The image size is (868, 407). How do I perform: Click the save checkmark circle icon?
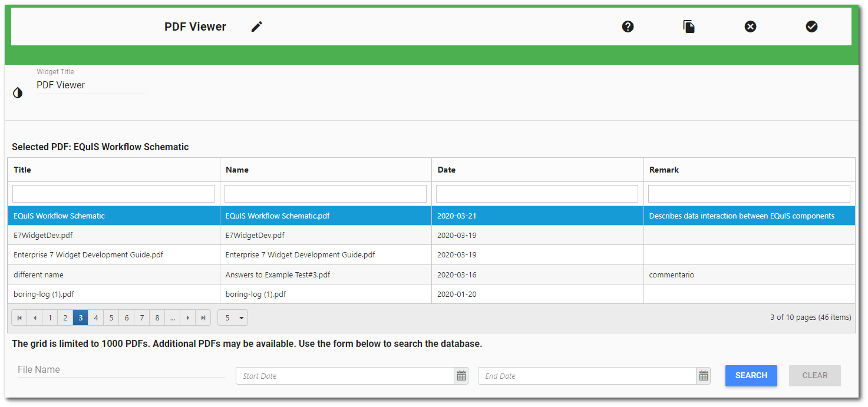point(811,27)
